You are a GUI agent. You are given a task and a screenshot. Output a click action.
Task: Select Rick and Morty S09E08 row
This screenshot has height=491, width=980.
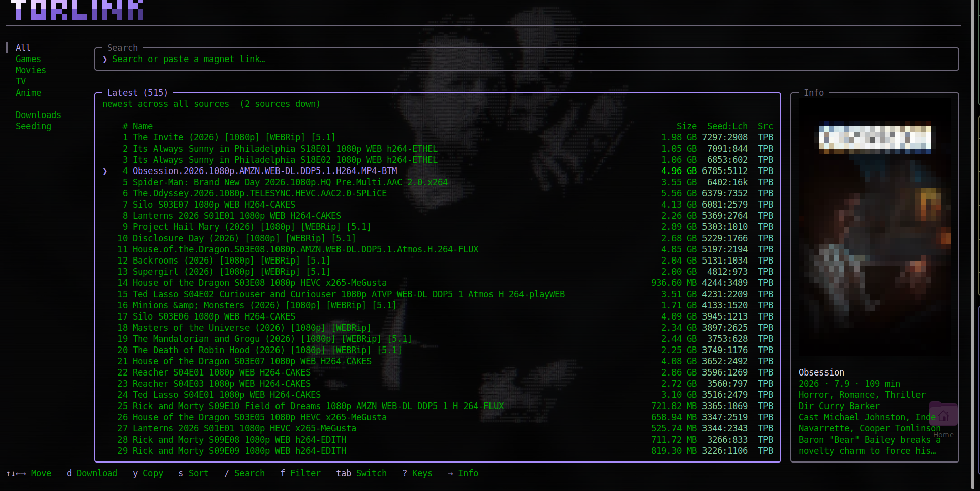(x=438, y=440)
